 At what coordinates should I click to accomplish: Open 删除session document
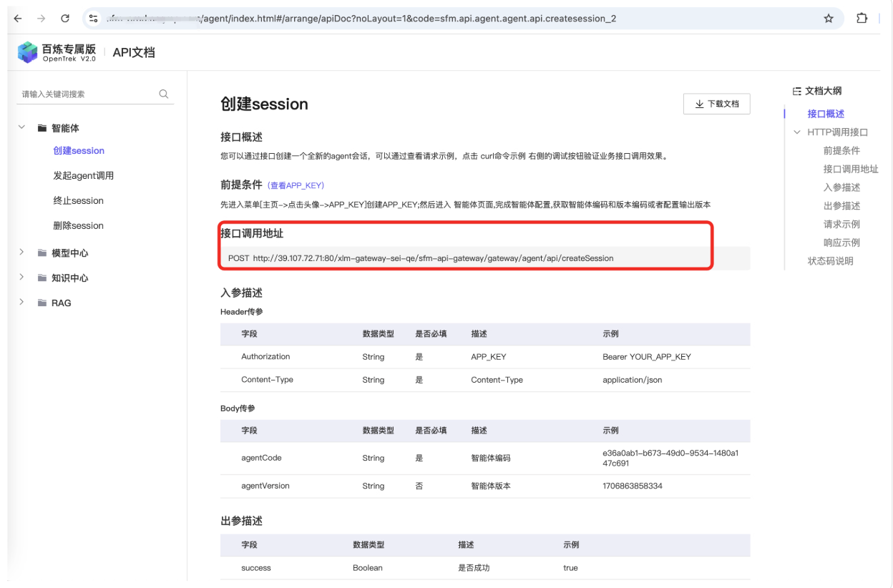[78, 226]
